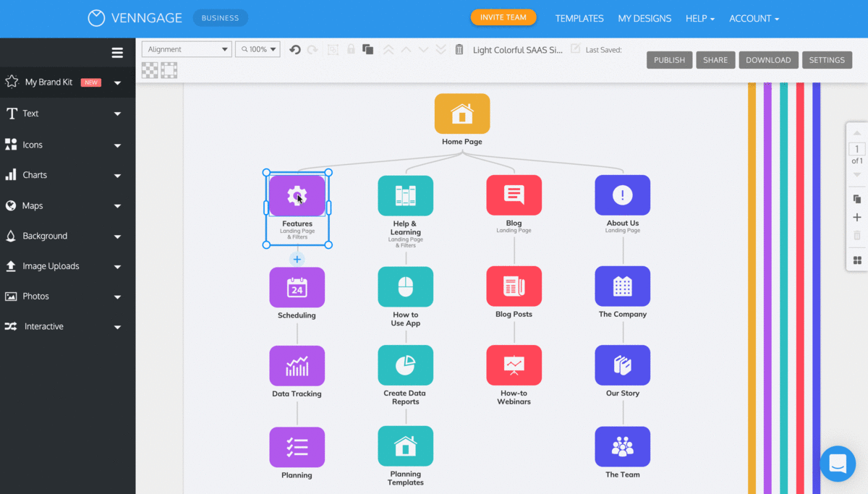Click the page number input field

click(857, 149)
